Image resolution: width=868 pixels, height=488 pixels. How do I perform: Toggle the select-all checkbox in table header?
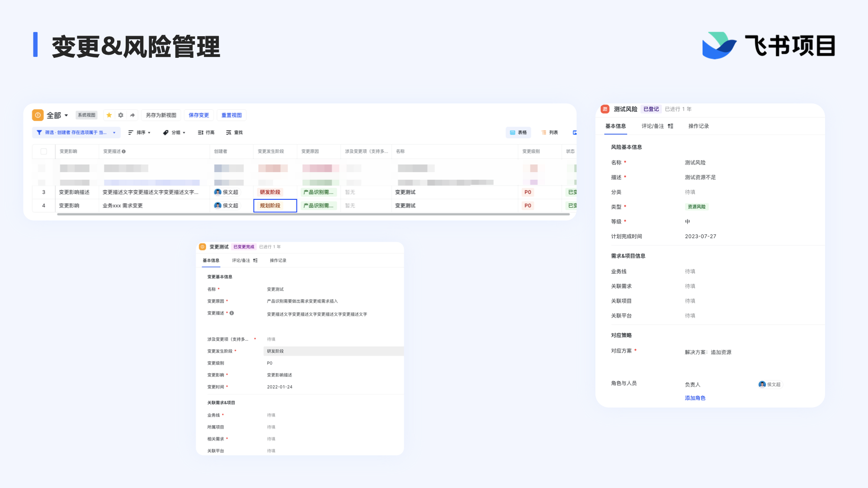coord(44,151)
